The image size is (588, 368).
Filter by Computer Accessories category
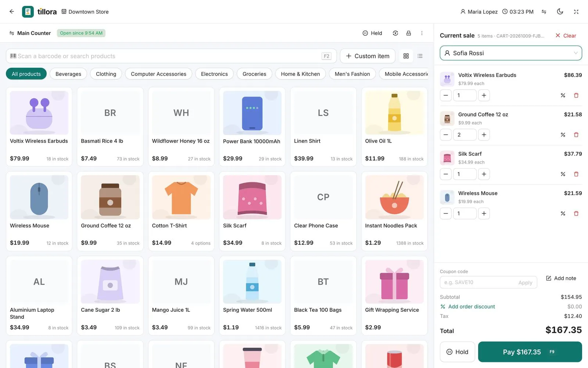pyautogui.click(x=158, y=74)
